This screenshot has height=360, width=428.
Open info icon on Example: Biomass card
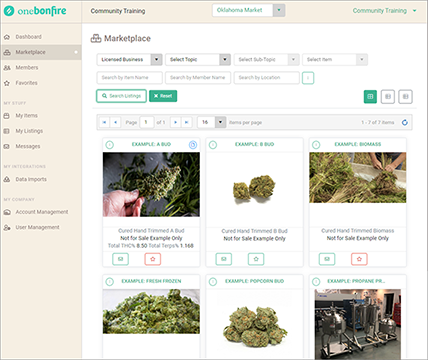pos(316,145)
